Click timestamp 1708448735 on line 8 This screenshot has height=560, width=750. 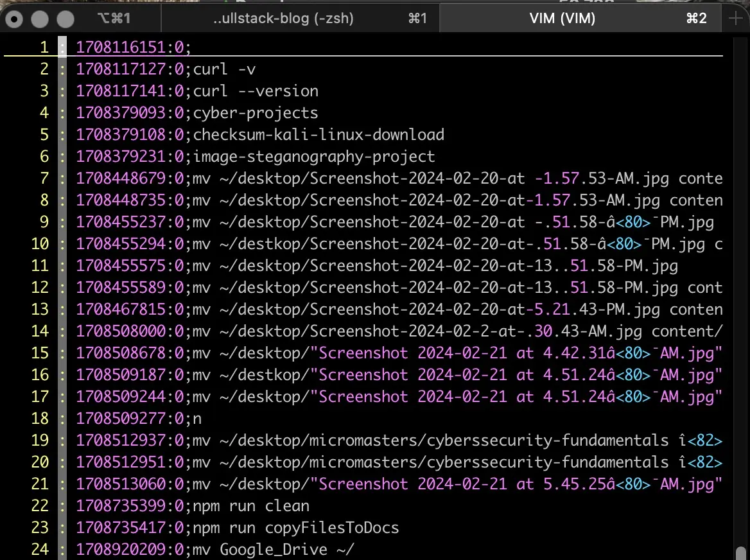(x=121, y=200)
